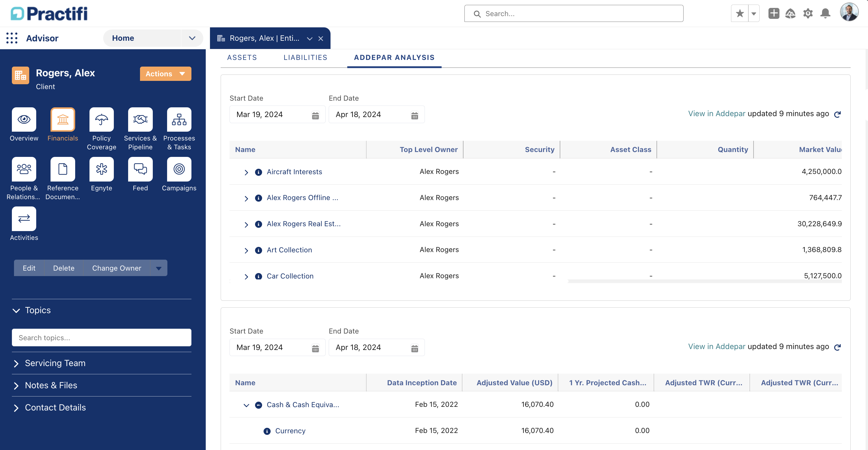Click info icon beside Currency row
This screenshot has height=450, width=868.
pyautogui.click(x=267, y=431)
